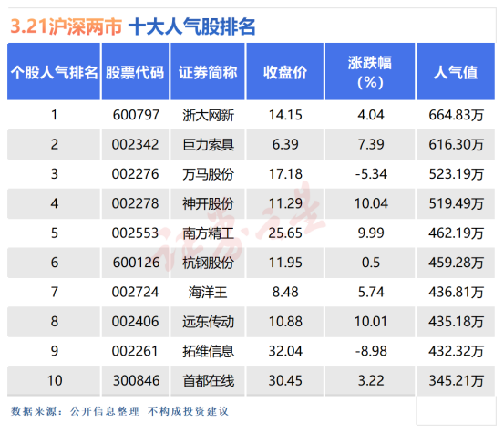Click stock code 002406
This screenshot has height=434, width=504.
click(x=135, y=322)
